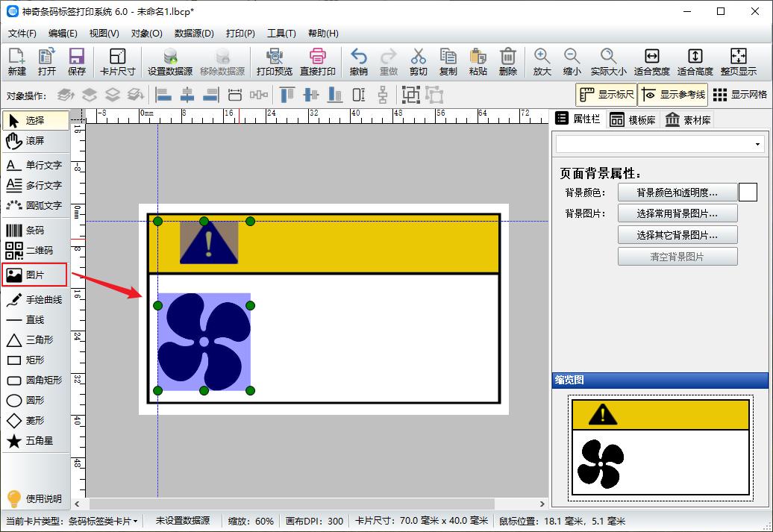
Task: Click the 适合宽度 fit-width icon
Action: coord(653,61)
